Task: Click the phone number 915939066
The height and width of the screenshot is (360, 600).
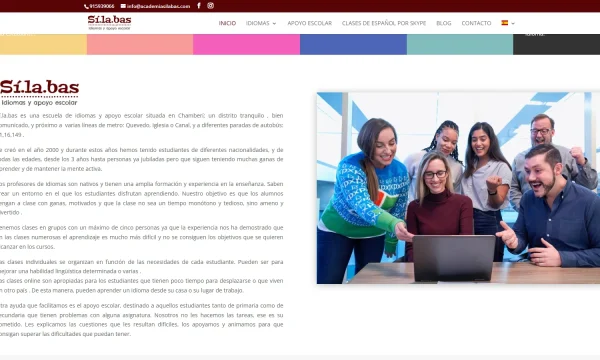Action: 99,6
